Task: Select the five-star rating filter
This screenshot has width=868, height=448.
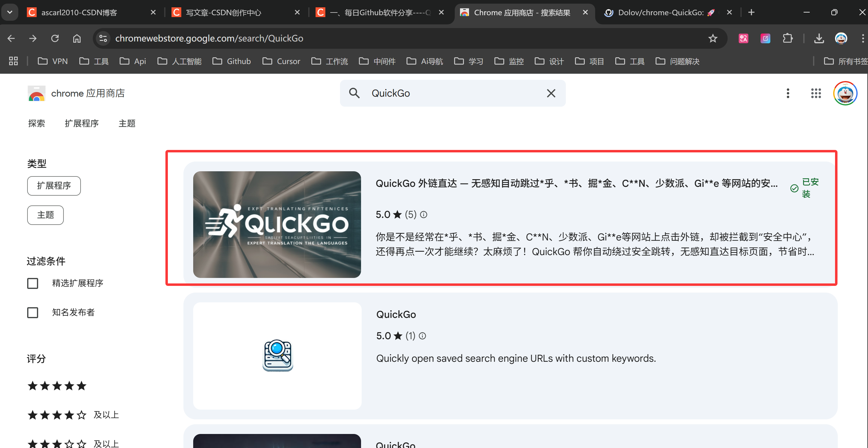Action: pos(57,386)
